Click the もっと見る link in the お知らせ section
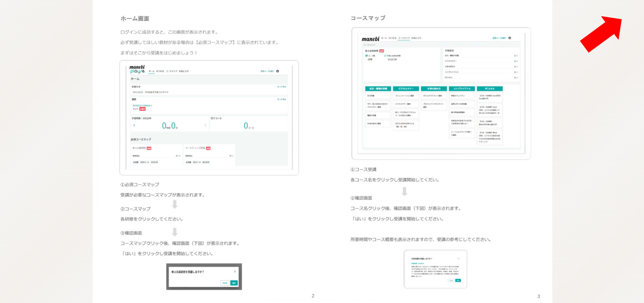This screenshot has width=644, height=303. 281,86
